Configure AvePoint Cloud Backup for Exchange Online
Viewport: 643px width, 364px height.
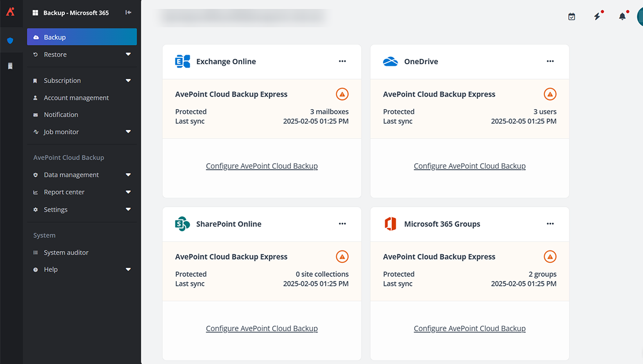coord(261,166)
